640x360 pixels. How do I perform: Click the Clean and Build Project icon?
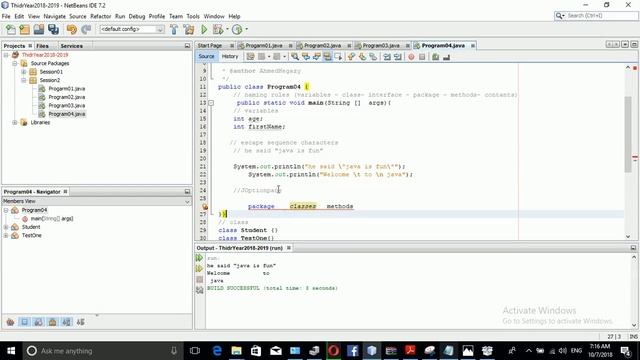[x=189, y=29]
